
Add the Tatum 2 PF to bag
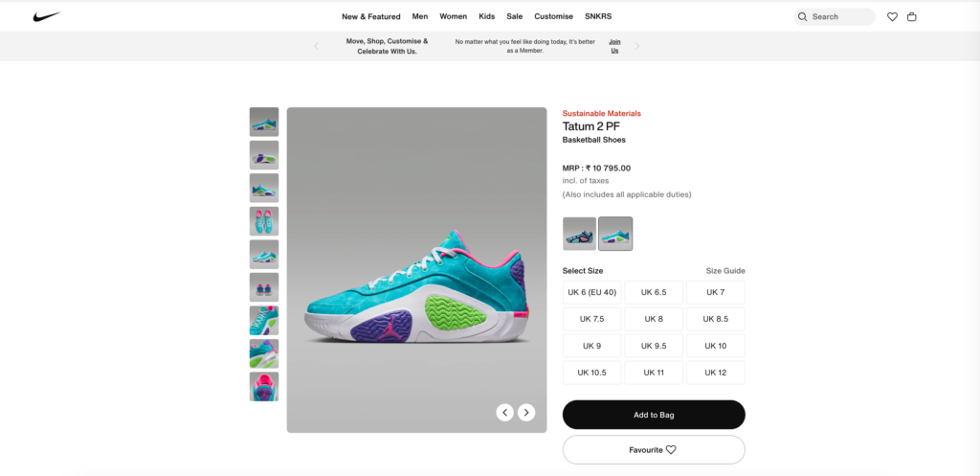click(x=654, y=415)
